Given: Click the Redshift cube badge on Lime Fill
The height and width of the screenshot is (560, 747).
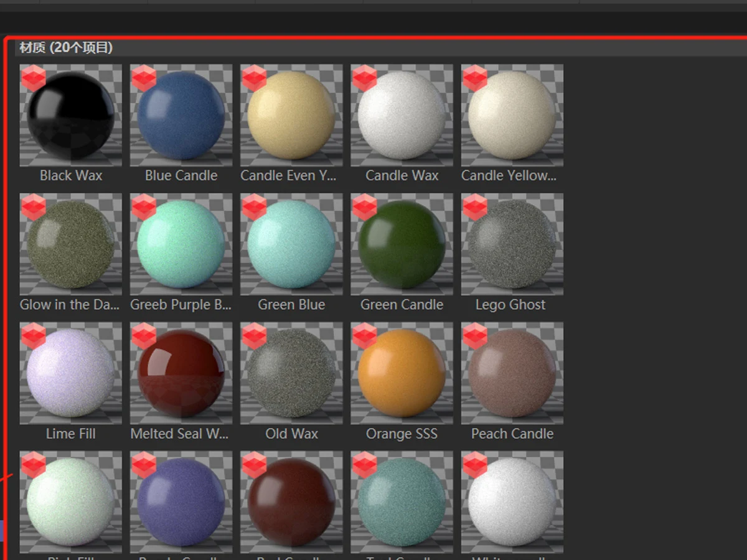Looking at the screenshot, I should [34, 336].
